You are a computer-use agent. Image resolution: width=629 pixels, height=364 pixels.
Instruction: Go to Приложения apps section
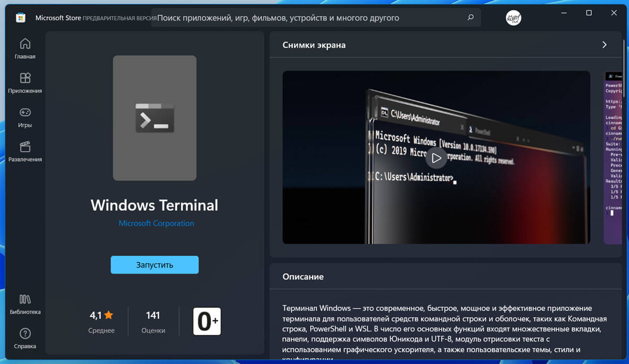coord(25,83)
